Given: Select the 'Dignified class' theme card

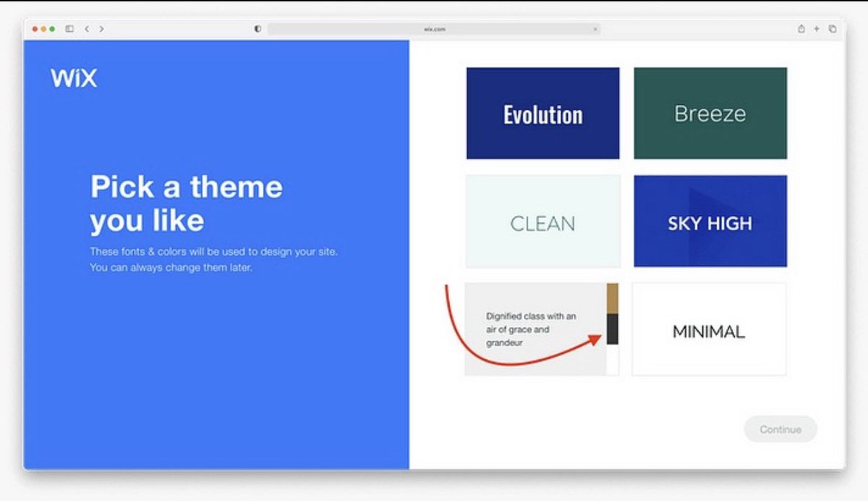Looking at the screenshot, I should [x=541, y=329].
